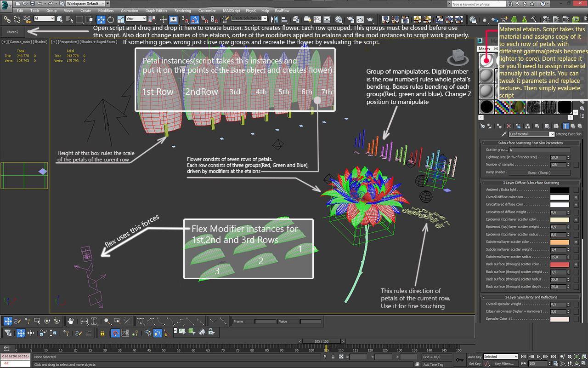Activate the Select and Scale tool

click(x=120, y=19)
